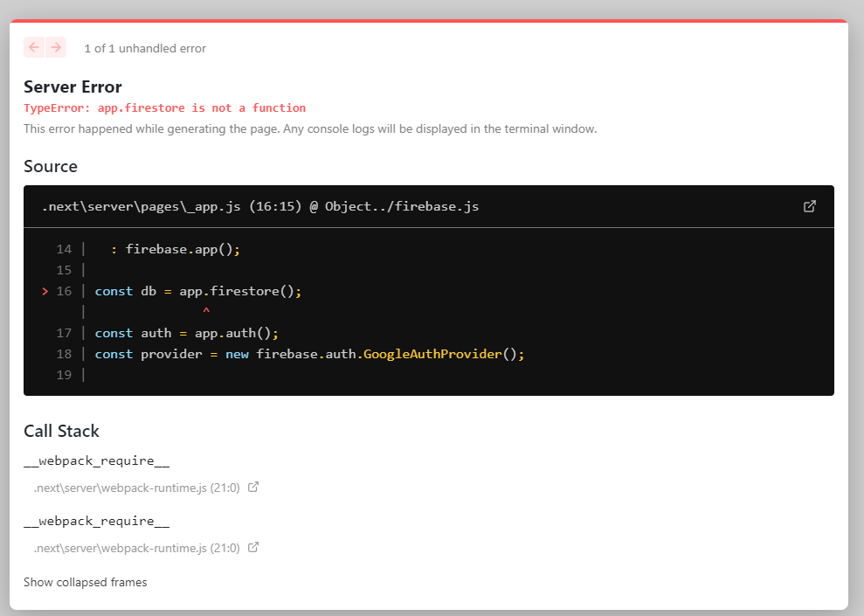The width and height of the screenshot is (864, 616).
Task: Open second .next\server\webpack-runtime.js (21:0) link
Action: (x=136, y=549)
